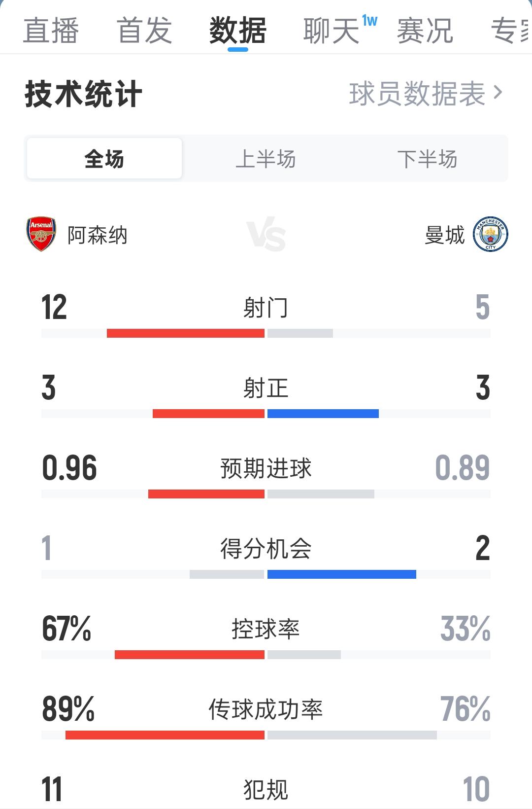Switch to 上半场 first-half stats
This screenshot has height=809, width=532.
266,159
